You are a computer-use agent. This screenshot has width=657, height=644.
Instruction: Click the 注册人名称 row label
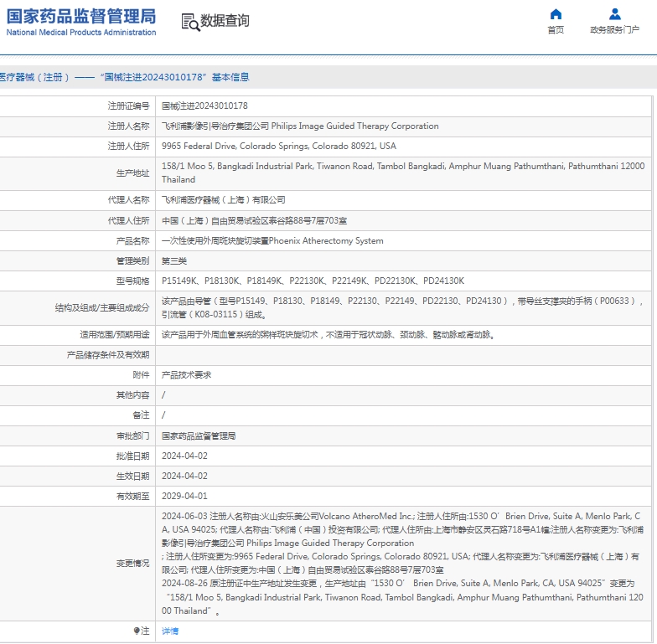[129, 126]
